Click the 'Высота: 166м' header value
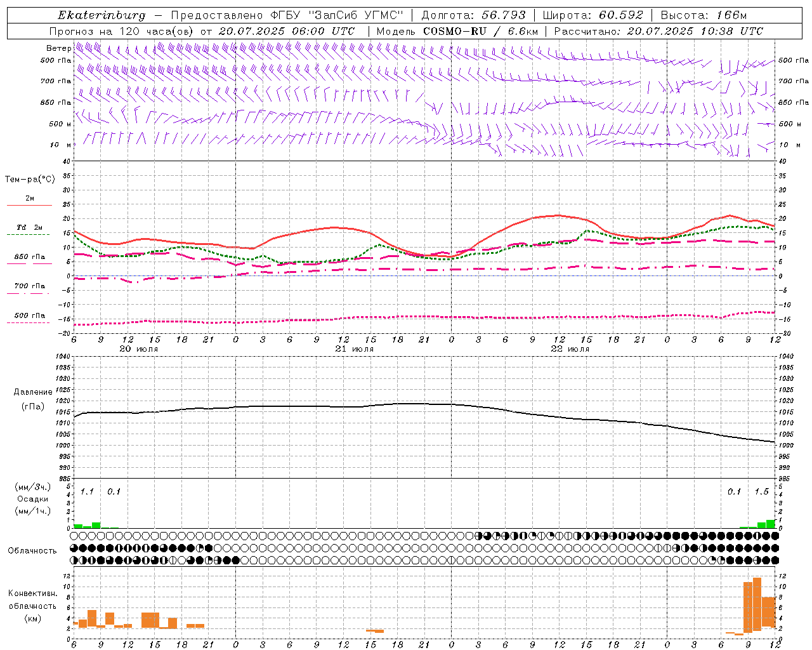This screenshot has width=812, height=650. pyautogui.click(x=704, y=15)
